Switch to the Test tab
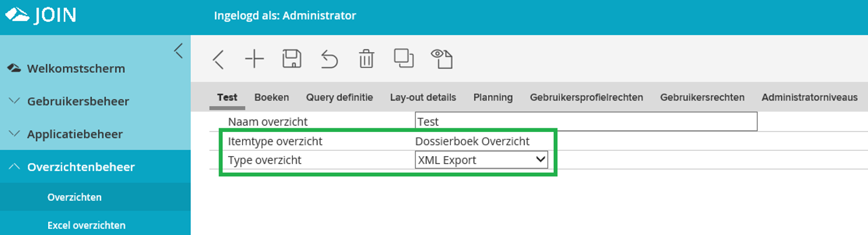The width and height of the screenshot is (868, 235). tap(227, 97)
